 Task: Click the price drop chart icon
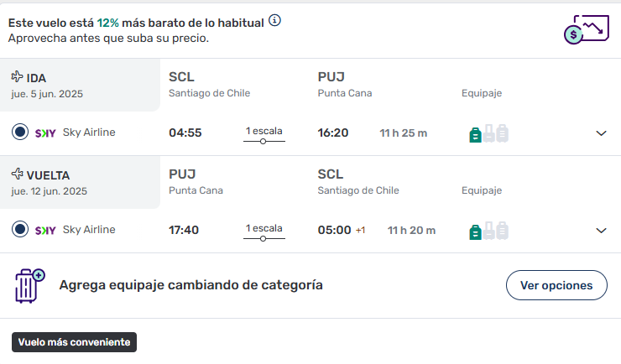coord(587,29)
